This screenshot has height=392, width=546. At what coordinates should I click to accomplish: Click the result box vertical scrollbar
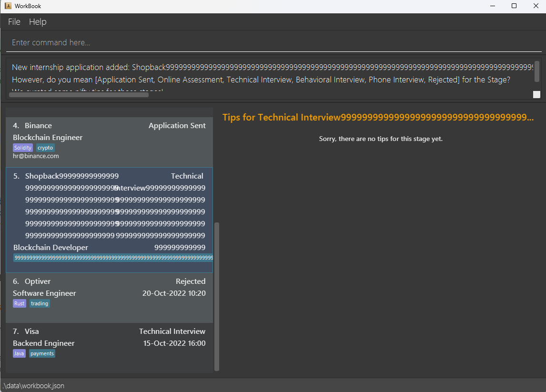click(x=536, y=72)
